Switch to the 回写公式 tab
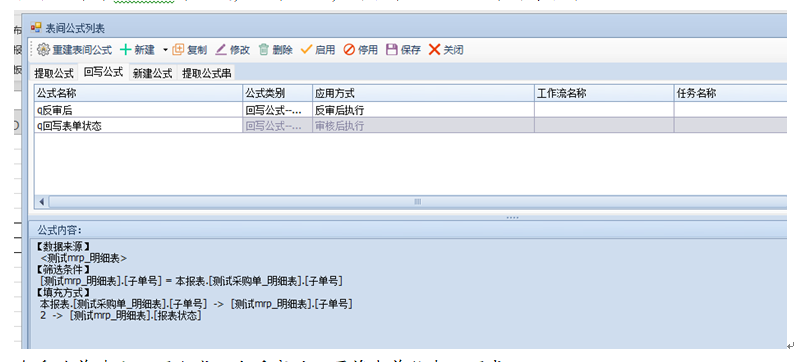The width and height of the screenshot is (797, 362). tap(104, 72)
